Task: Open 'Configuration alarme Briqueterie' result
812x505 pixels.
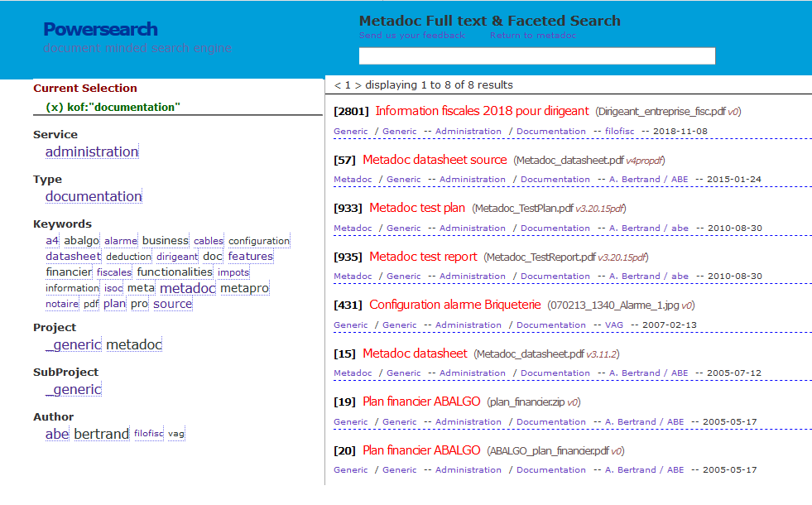Action: tap(454, 305)
